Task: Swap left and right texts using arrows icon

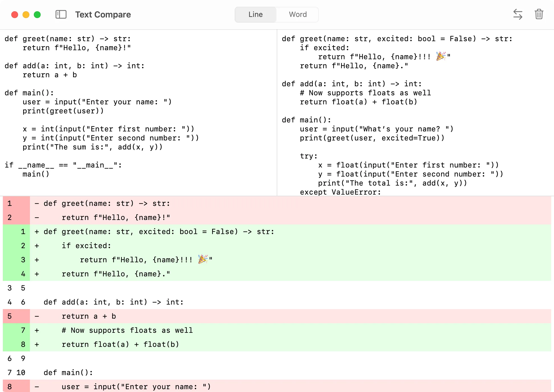Action: pos(518,14)
